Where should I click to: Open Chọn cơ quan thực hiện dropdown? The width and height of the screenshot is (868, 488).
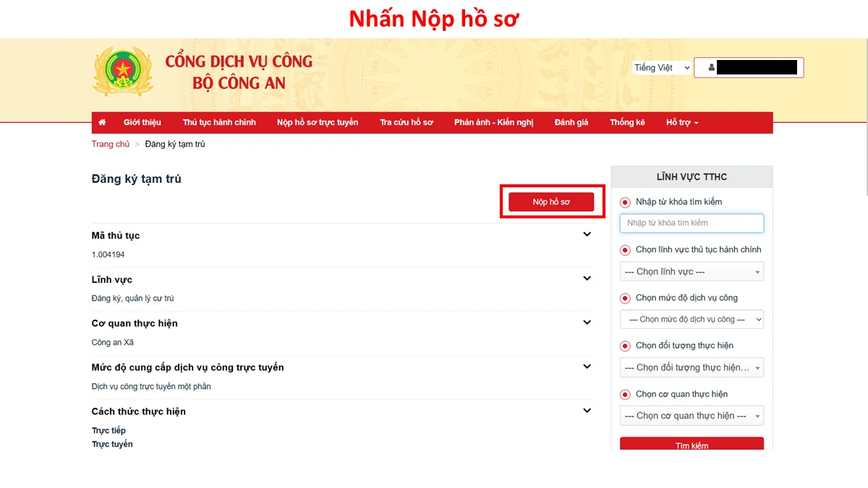click(692, 416)
